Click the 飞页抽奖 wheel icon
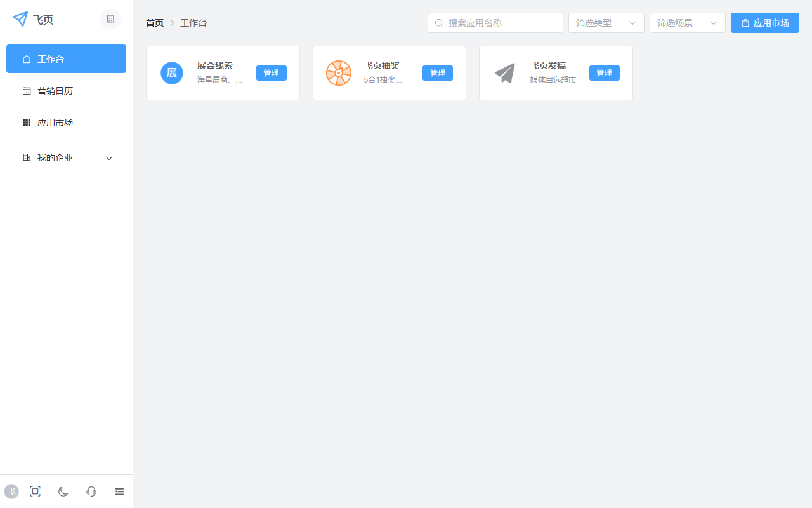Screen dimensions: 812x508 coord(339,72)
